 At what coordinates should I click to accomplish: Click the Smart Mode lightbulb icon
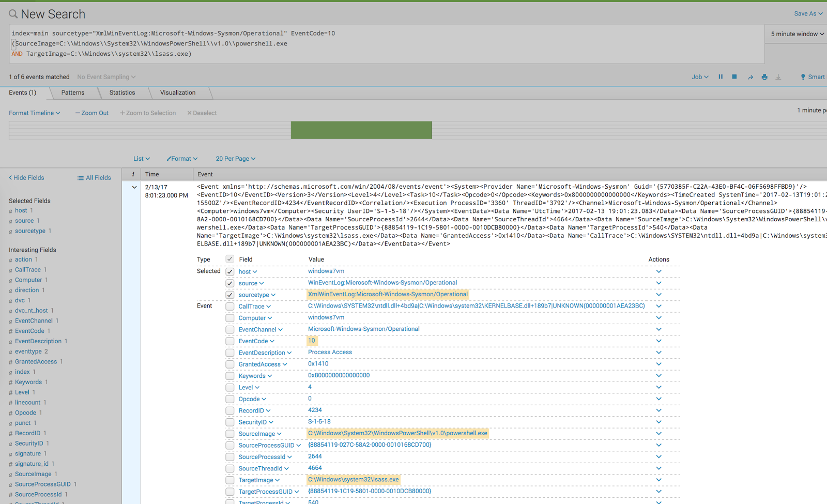point(803,77)
